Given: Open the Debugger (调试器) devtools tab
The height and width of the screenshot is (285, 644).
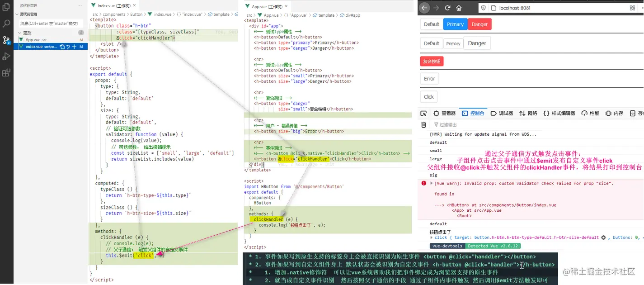Looking at the screenshot, I should coord(502,113).
